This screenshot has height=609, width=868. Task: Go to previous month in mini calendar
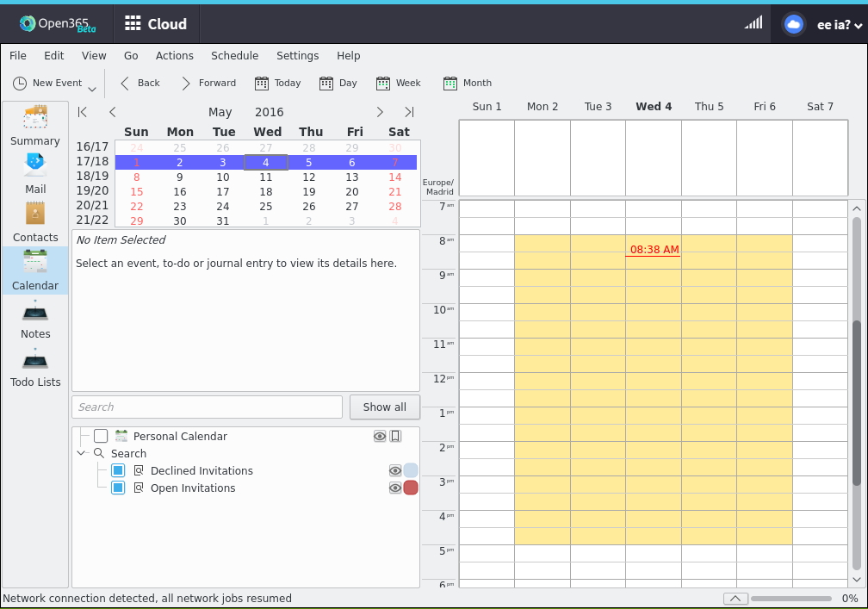(x=112, y=112)
